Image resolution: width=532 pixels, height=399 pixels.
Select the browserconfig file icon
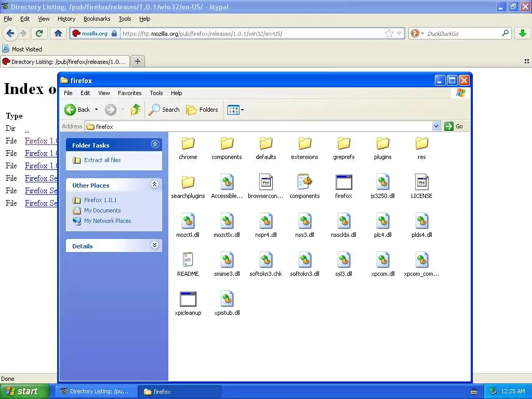click(x=265, y=182)
